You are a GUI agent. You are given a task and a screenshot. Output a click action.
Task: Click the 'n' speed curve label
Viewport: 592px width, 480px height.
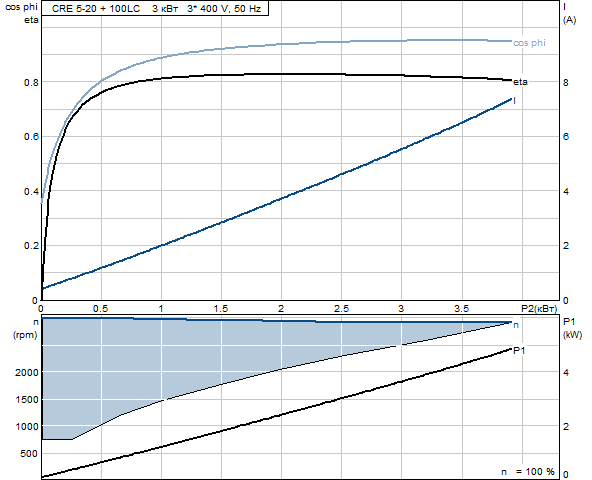[x=516, y=325]
